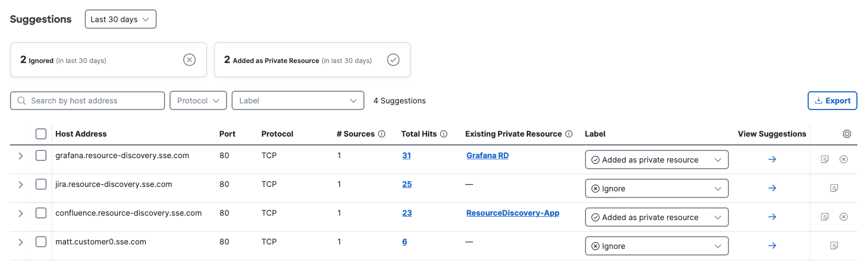Select the grafana.resource-discovery.sse.com checkbox
The image size is (868, 271).
click(41, 155)
